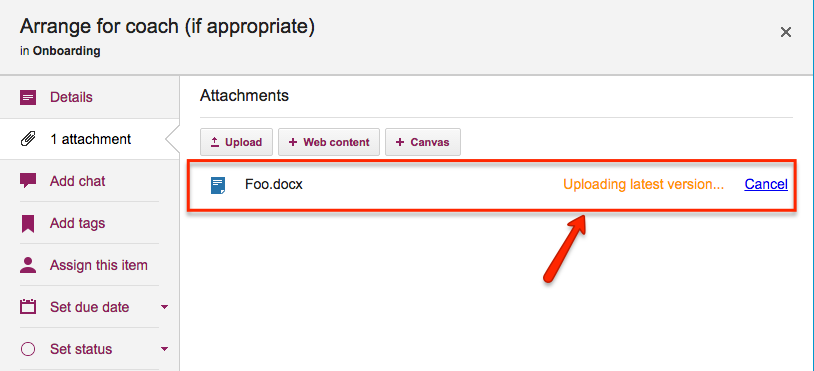814x371 pixels.
Task: Click the Add chat speech bubble icon
Action: coord(28,181)
